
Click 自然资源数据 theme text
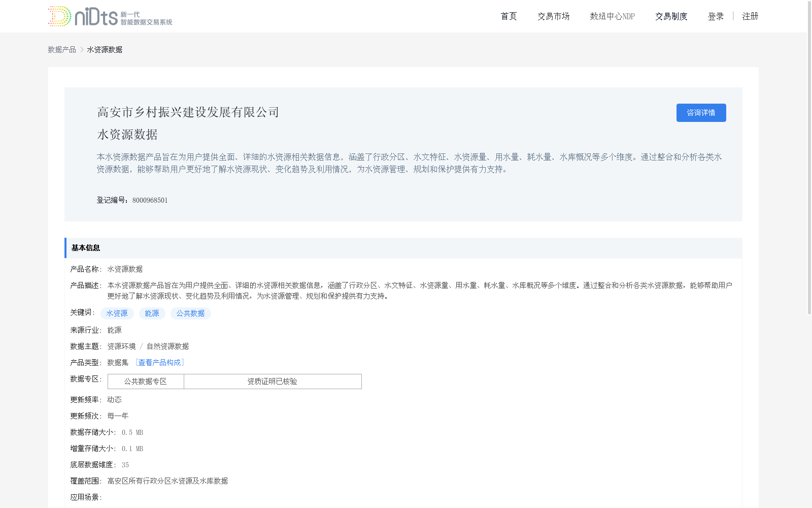click(x=168, y=346)
